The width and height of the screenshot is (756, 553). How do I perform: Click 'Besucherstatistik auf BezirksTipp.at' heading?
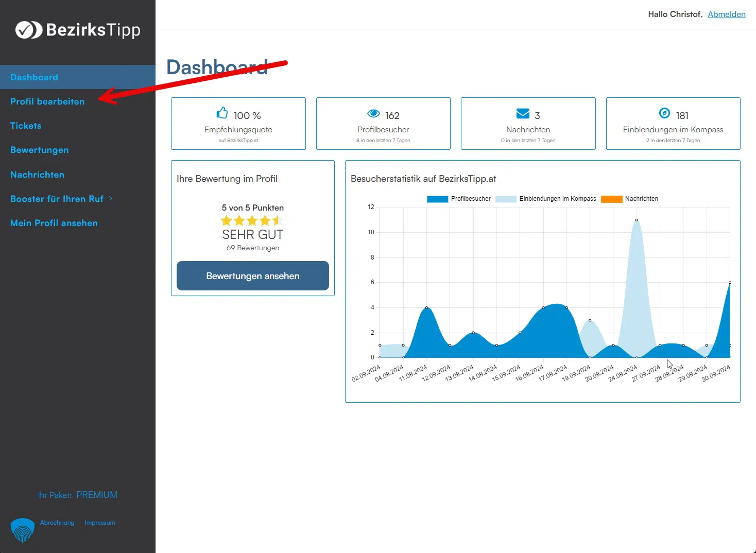click(x=423, y=179)
